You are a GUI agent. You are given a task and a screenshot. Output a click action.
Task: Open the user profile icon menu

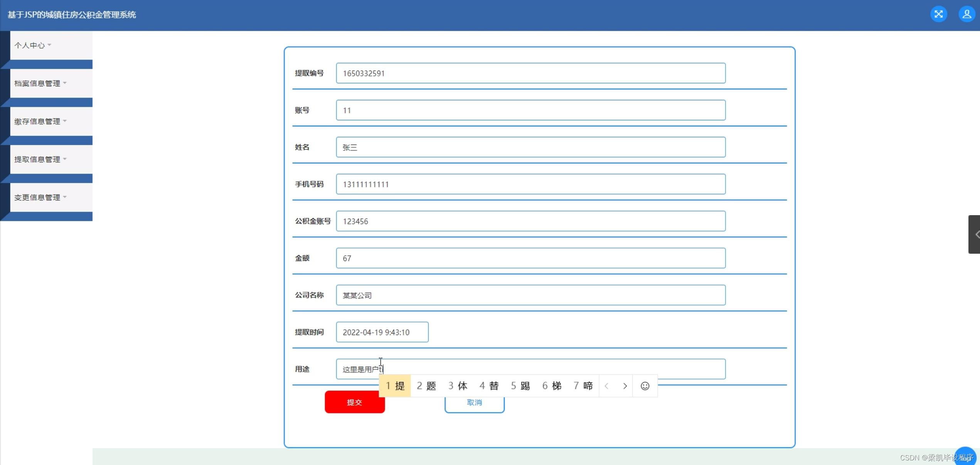tap(967, 14)
